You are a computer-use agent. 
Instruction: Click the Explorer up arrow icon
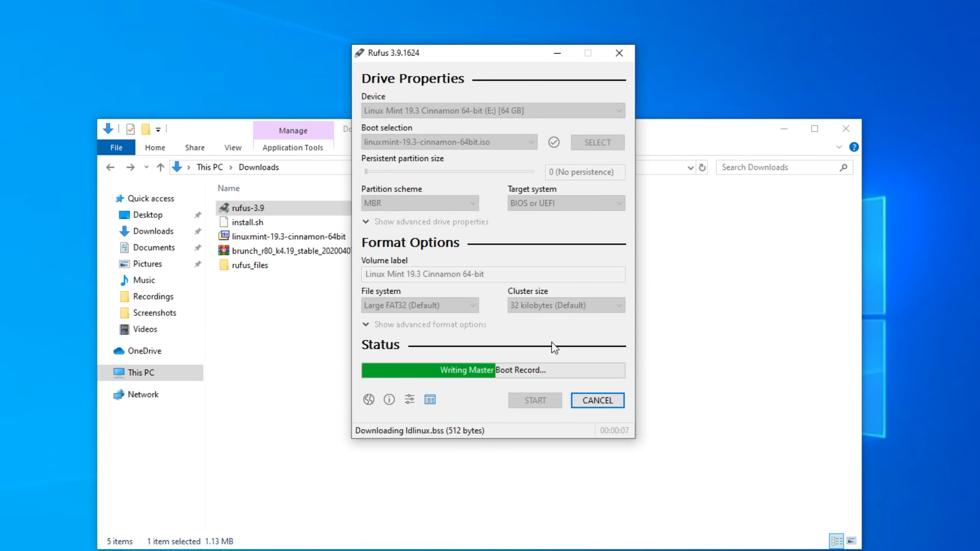pyautogui.click(x=160, y=167)
